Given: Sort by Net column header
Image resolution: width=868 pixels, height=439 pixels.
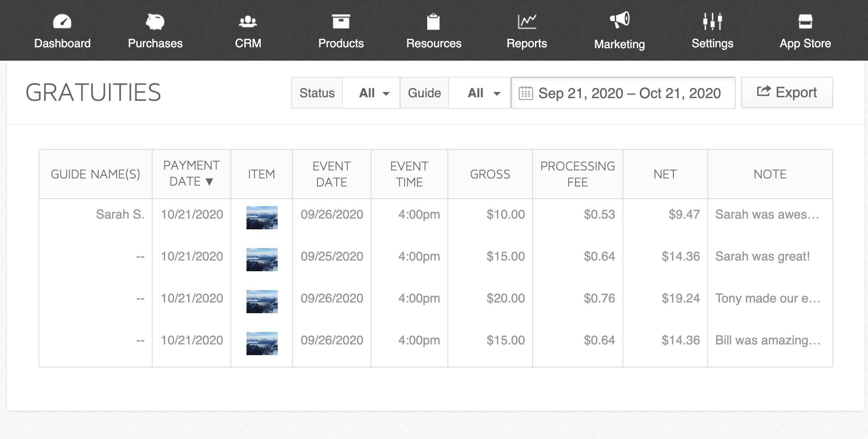Looking at the screenshot, I should click(665, 174).
